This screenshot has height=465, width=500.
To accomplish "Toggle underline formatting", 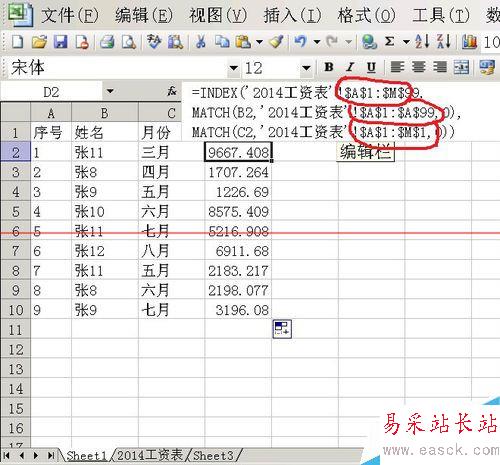I will [371, 67].
